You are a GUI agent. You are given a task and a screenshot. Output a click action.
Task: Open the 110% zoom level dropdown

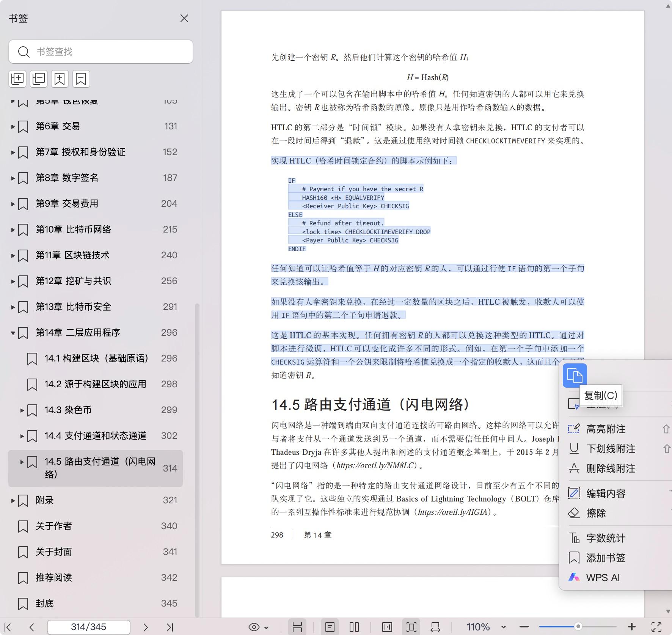(503, 627)
